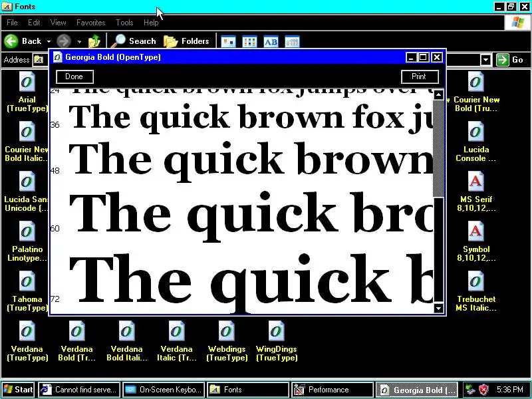Click the Back arrow in Fonts toolbar

click(23, 41)
